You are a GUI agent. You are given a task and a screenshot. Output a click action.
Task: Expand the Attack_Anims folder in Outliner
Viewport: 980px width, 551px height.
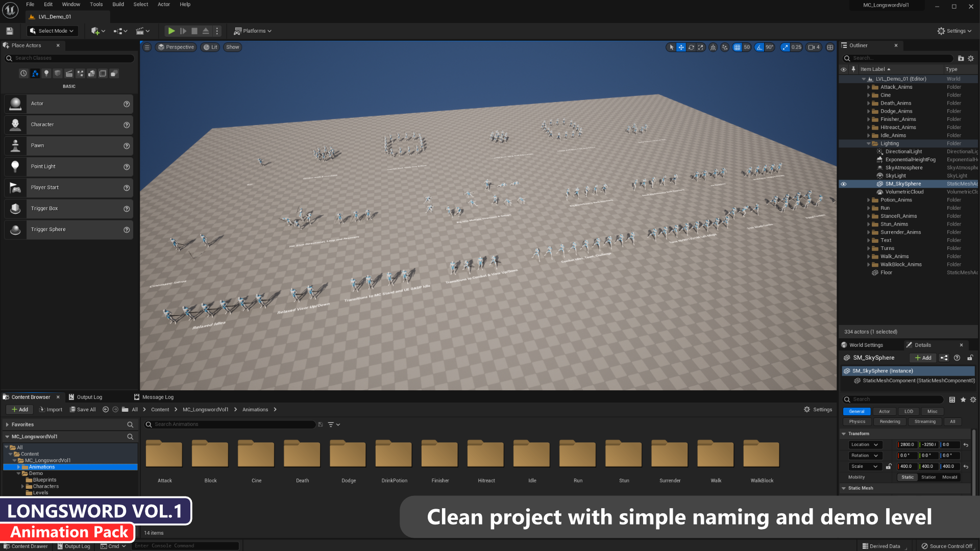(868, 87)
